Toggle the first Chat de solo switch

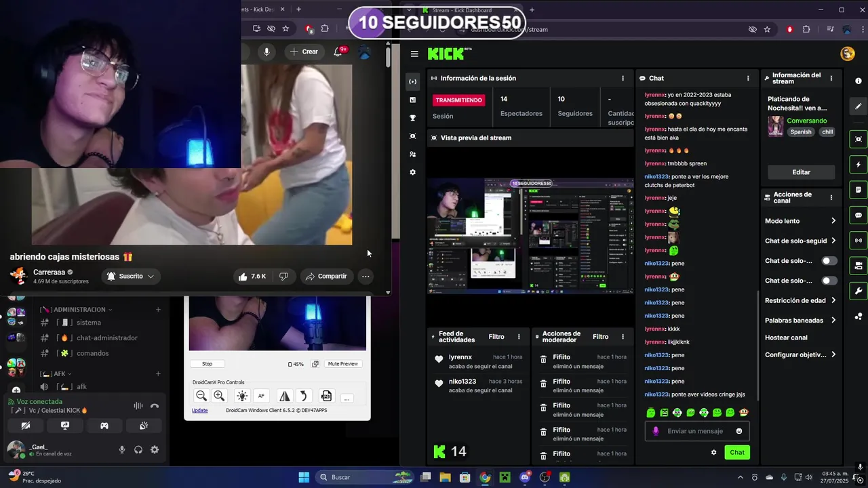pos(829,261)
